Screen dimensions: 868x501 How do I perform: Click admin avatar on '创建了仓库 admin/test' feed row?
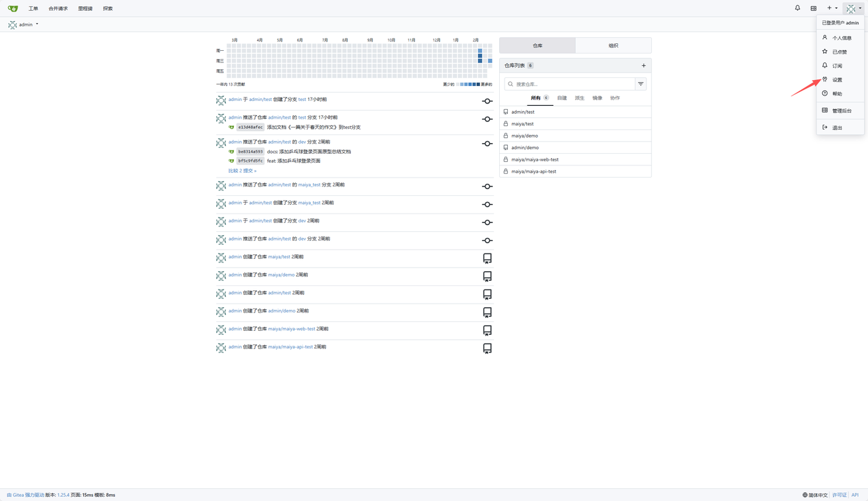pyautogui.click(x=221, y=294)
